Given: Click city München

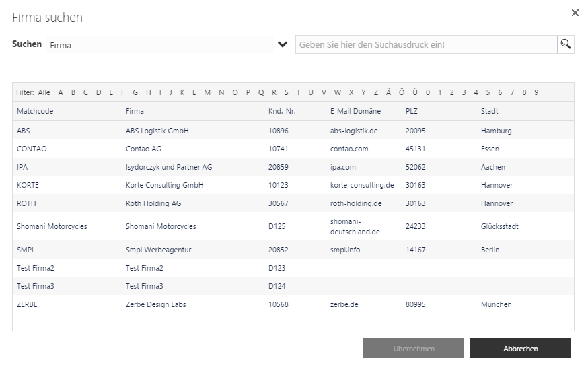Looking at the screenshot, I should [496, 304].
